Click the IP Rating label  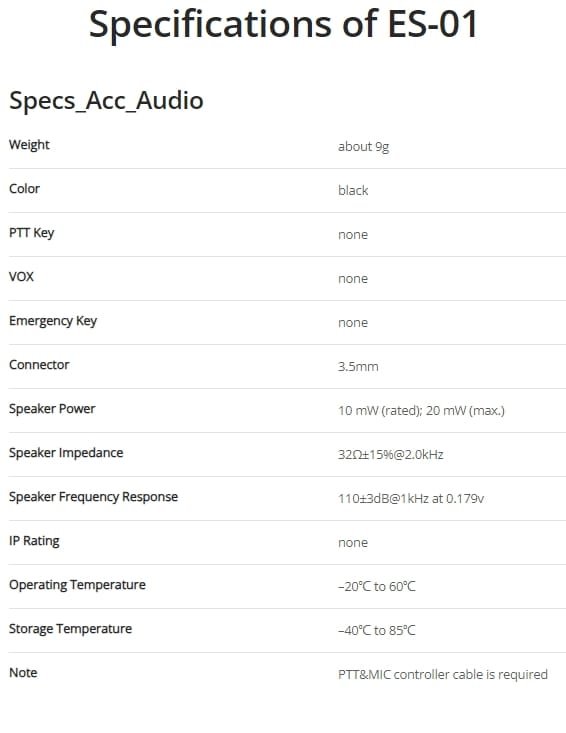pos(34,541)
